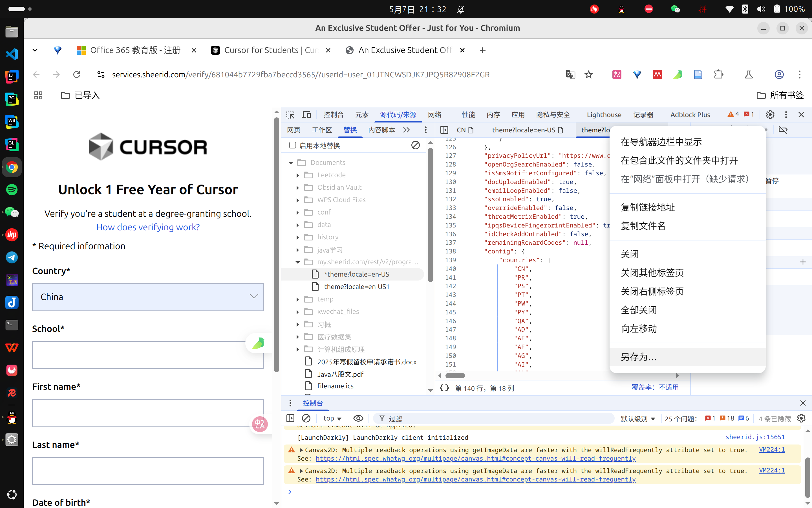Expand the Leetcode folder
Screen dimensions: 812x508
(298, 175)
